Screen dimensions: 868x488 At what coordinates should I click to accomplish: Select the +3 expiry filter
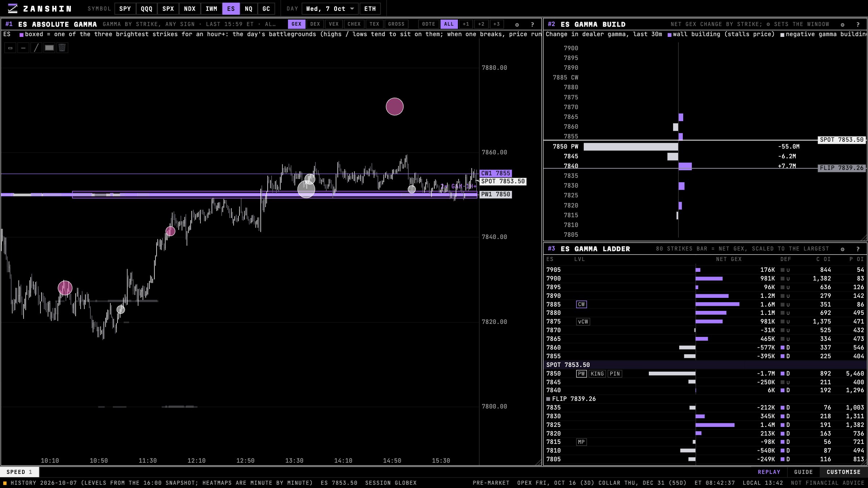click(497, 24)
